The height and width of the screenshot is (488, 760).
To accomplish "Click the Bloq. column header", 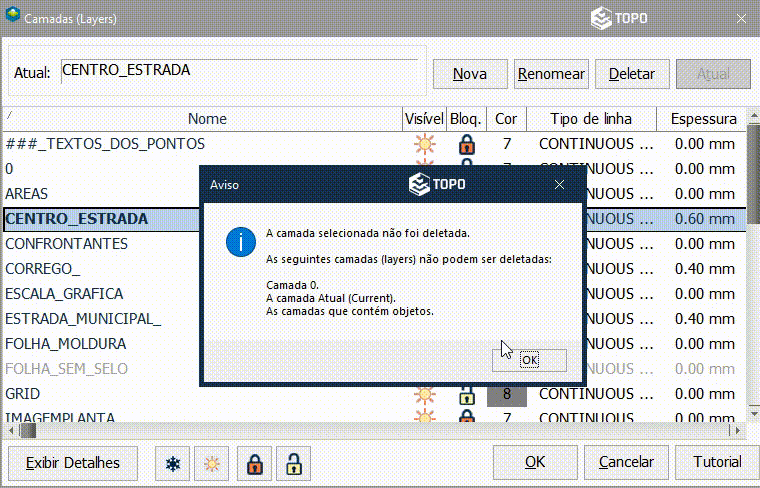I will click(x=466, y=119).
